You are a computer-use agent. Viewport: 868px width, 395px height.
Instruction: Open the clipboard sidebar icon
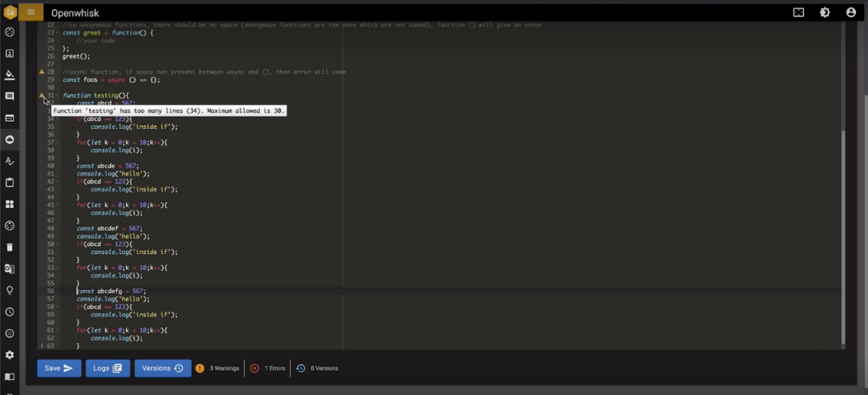point(10,182)
